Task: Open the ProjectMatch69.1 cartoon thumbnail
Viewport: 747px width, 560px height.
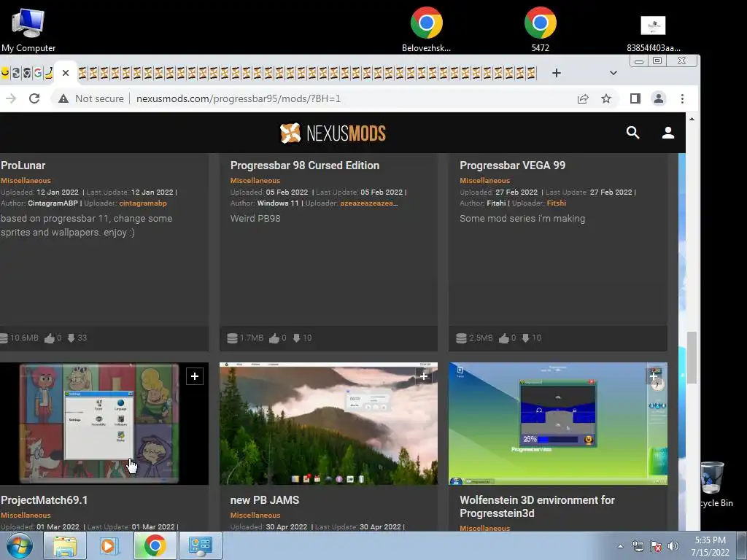Action: pos(104,424)
